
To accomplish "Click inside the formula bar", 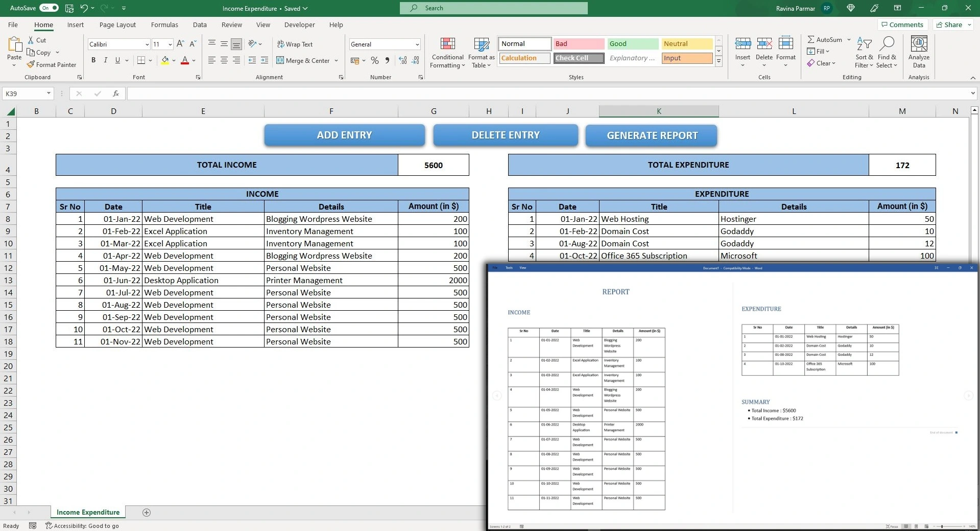I will (x=357, y=94).
